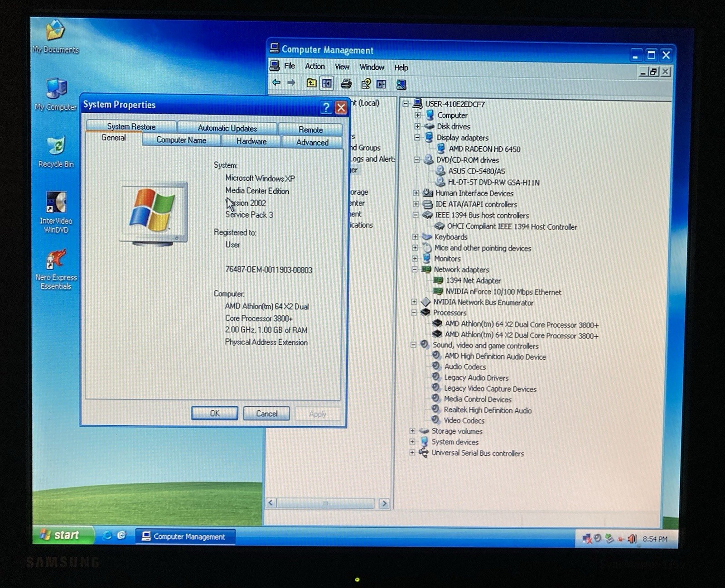Select HL-DT-ST DVD-RW GSA-H11N drive
Screen dimensions: 725x588
pyautogui.click(x=493, y=183)
